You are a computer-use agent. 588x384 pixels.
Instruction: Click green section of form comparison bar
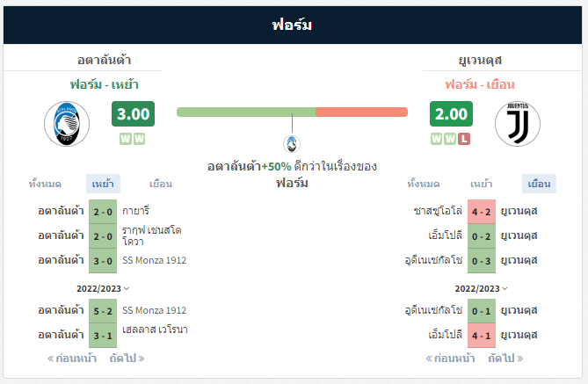tap(246, 112)
